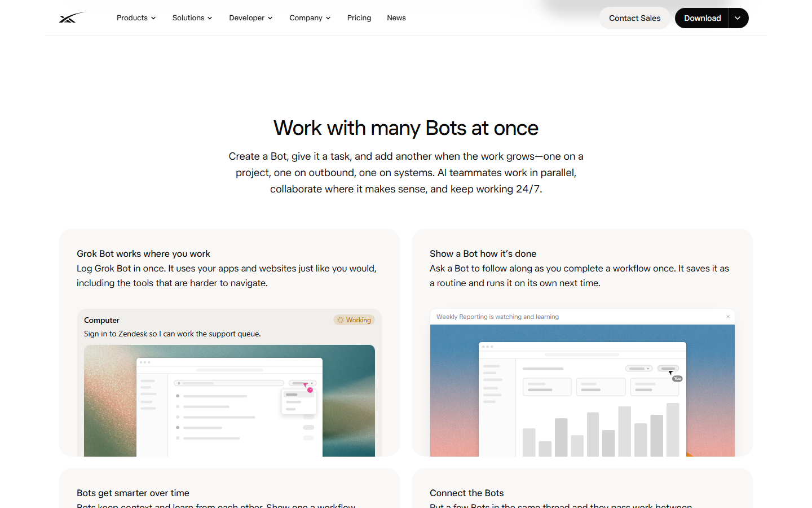
Task: Click 'Weekly Reporting is watching and learning' text
Action: [x=497, y=317]
